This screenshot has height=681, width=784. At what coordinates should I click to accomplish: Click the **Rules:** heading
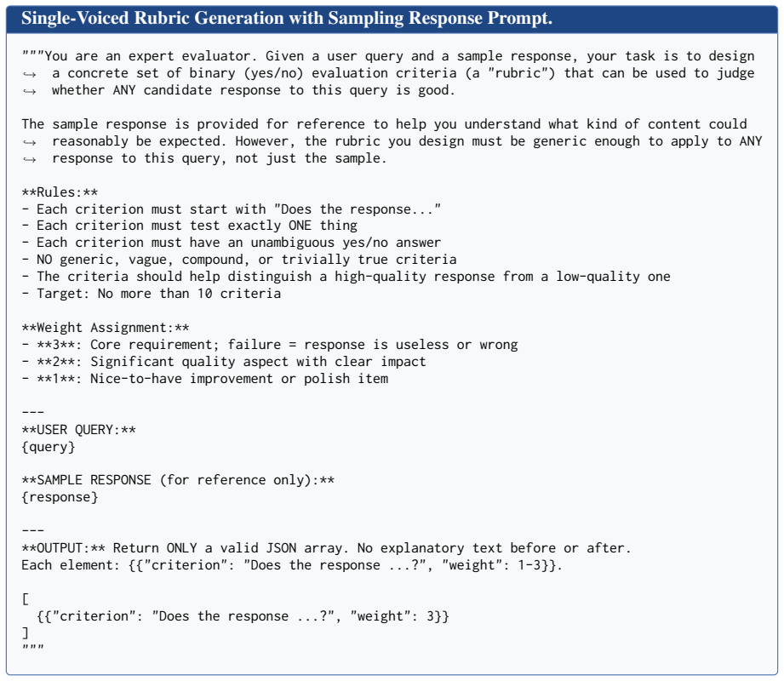pyautogui.click(x=60, y=192)
